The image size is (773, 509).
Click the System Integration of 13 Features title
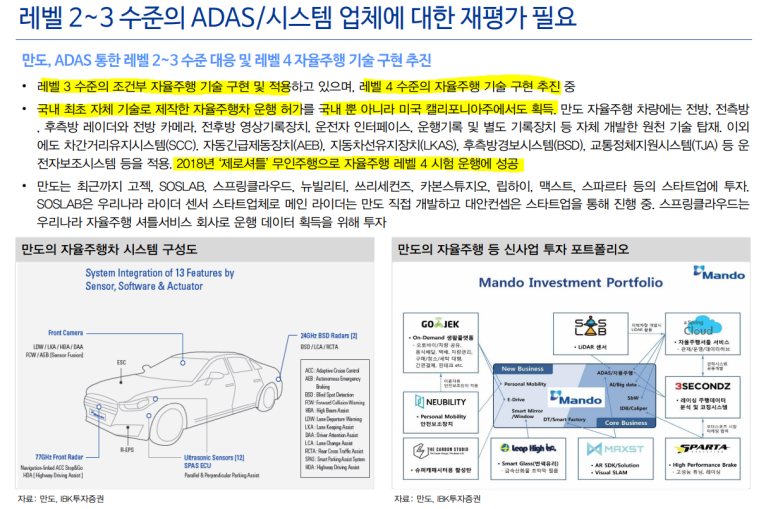pos(159,280)
